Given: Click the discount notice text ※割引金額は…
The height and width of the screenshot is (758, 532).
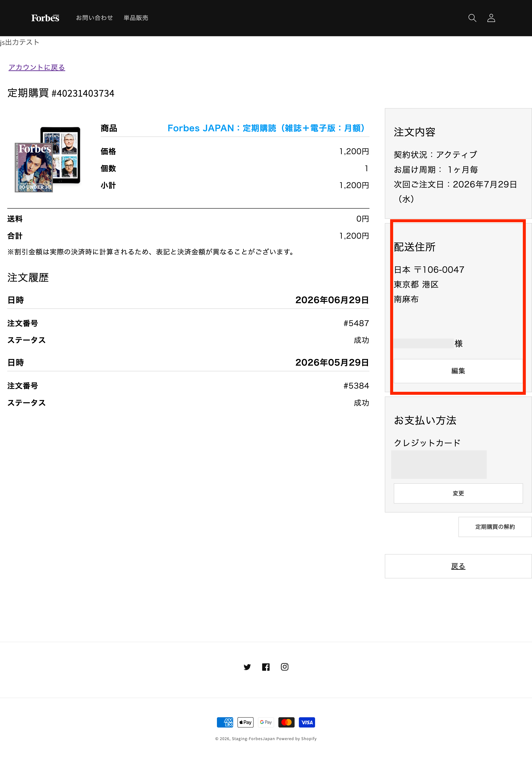Looking at the screenshot, I should [151, 252].
